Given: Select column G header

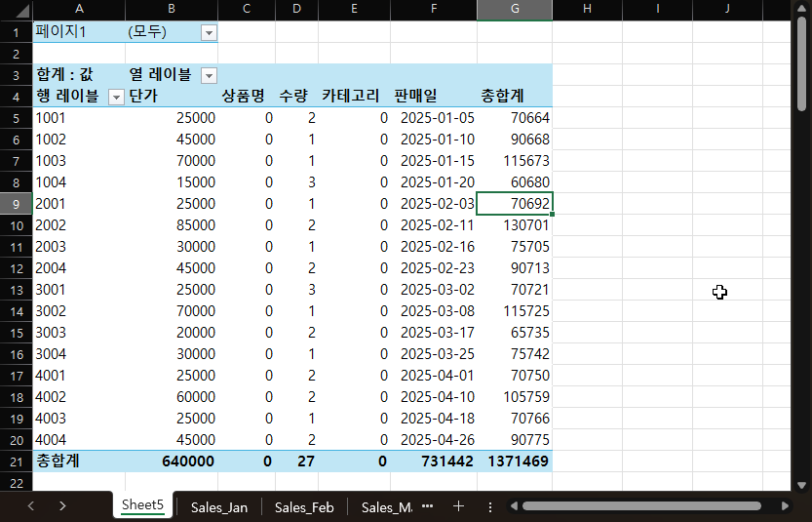Looking at the screenshot, I should click(515, 9).
